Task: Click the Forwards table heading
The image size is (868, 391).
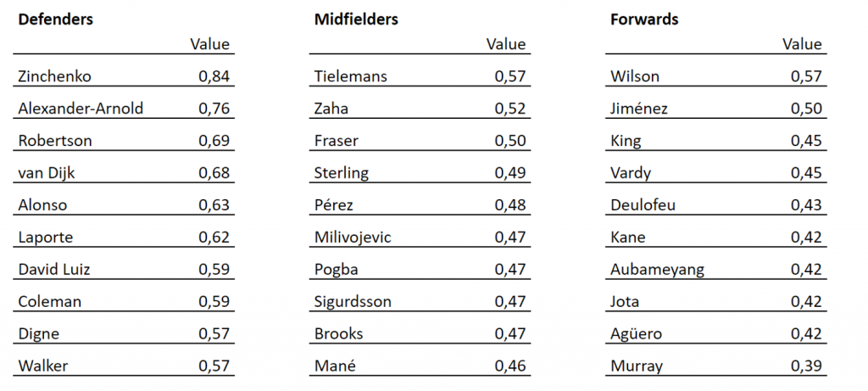Action: coord(644,20)
